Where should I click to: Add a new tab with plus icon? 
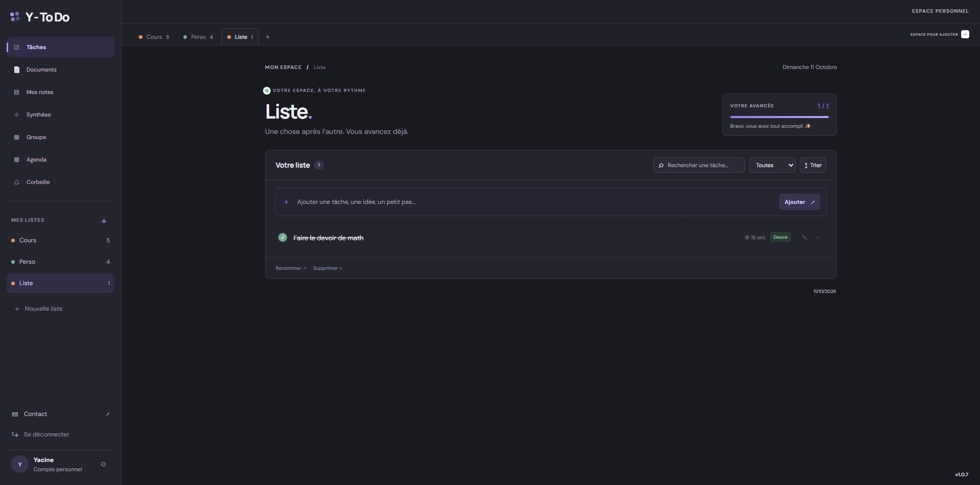[x=268, y=37]
